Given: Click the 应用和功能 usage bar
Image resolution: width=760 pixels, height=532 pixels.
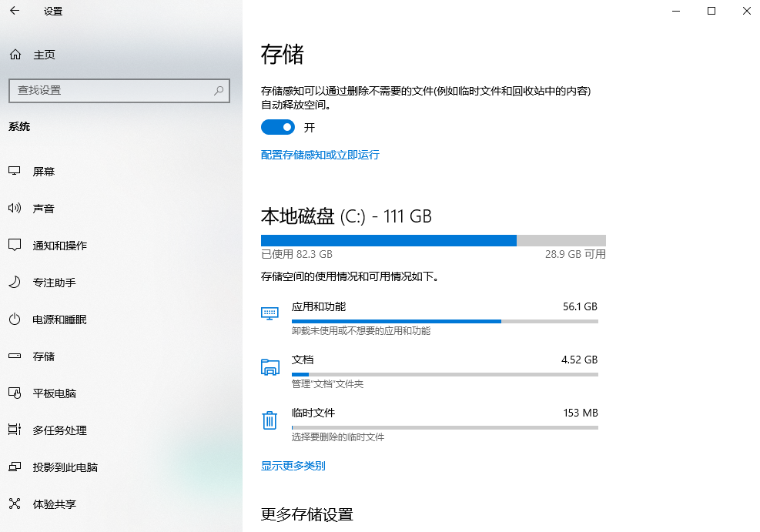Looking at the screenshot, I should pyautogui.click(x=445, y=321).
